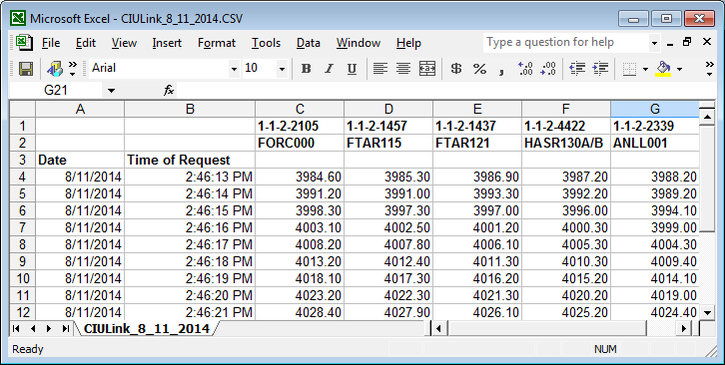The image size is (725, 365).
Task: Click the Borders icon
Action: tap(629, 69)
